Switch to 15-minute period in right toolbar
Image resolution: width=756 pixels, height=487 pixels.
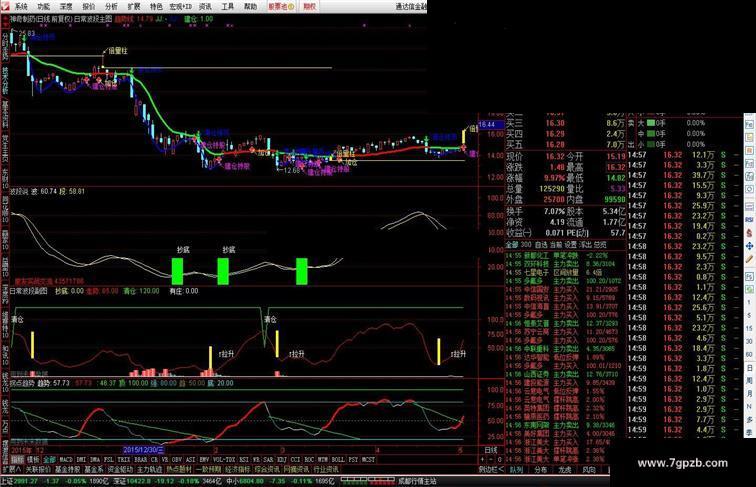(750, 328)
